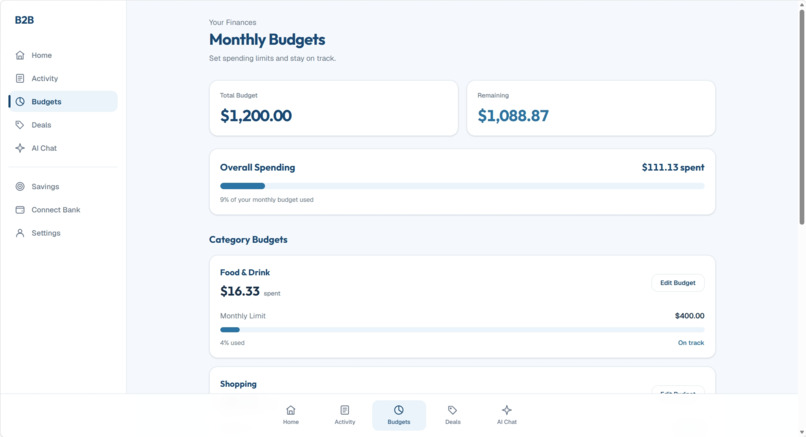Click the Deals tag icon in sidebar
This screenshot has width=806, height=437.
[20, 124]
